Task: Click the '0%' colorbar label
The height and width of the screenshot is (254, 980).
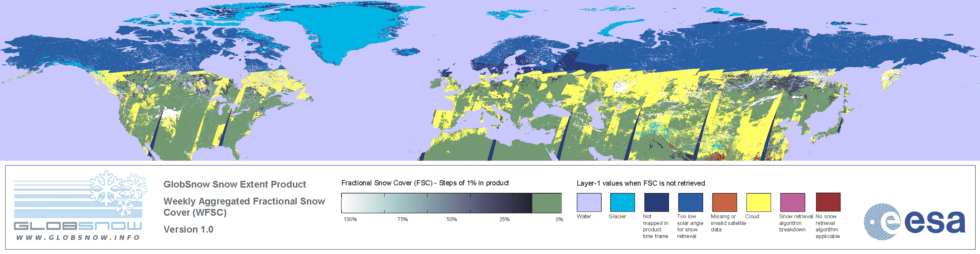Action: (559, 219)
